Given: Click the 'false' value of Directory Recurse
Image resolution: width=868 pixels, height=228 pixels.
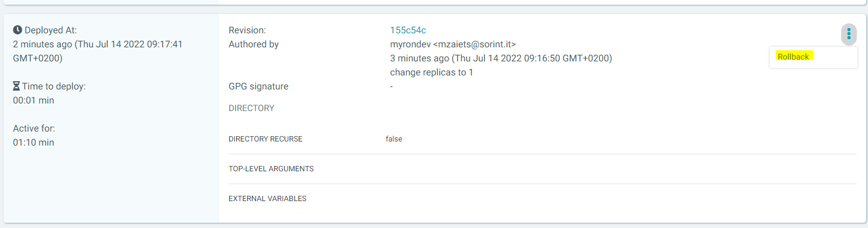Looking at the screenshot, I should pyautogui.click(x=394, y=139).
